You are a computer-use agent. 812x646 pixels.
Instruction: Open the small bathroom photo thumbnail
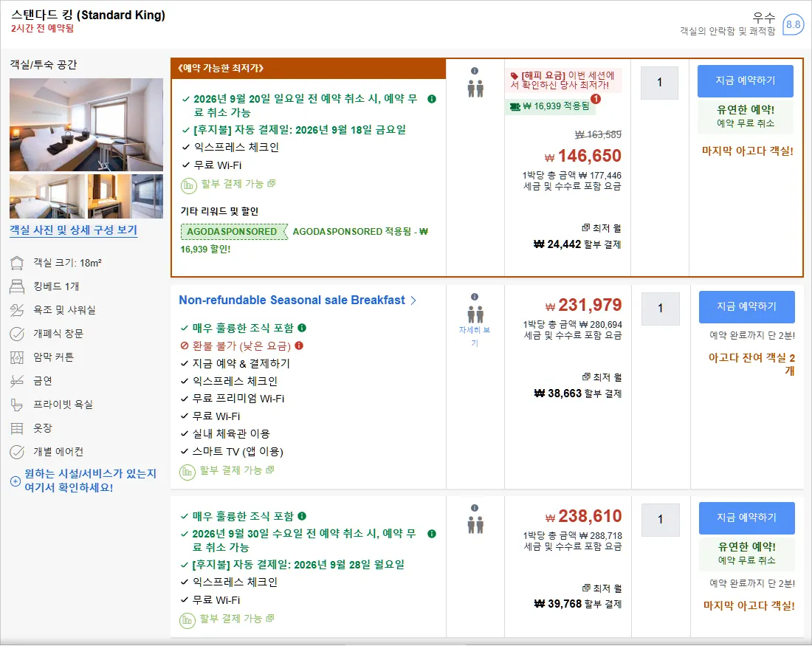point(147,196)
